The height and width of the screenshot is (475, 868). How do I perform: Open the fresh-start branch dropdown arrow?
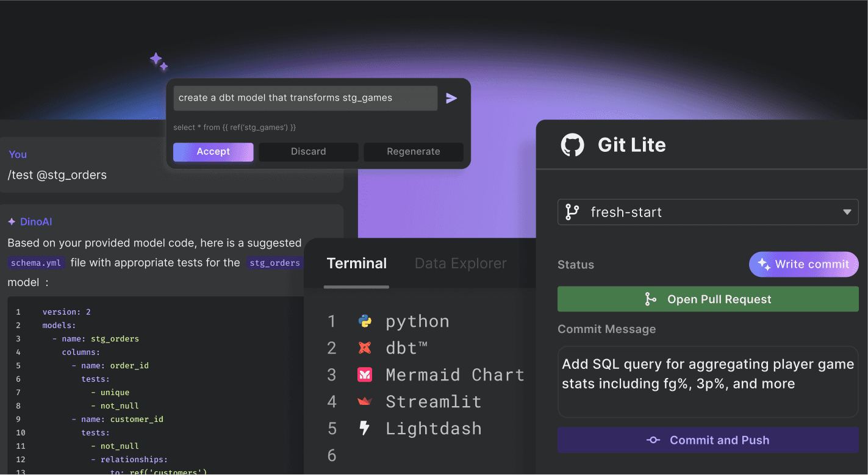click(847, 212)
